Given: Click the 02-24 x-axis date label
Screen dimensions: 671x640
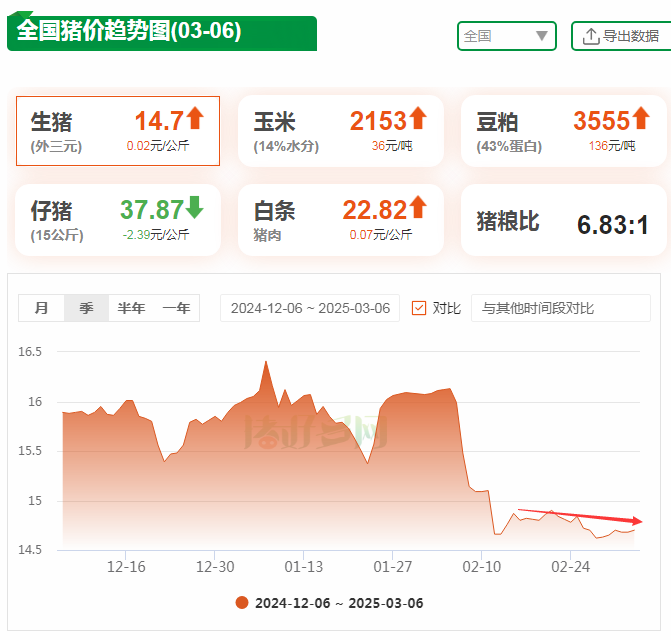Looking at the screenshot, I should [570, 567].
